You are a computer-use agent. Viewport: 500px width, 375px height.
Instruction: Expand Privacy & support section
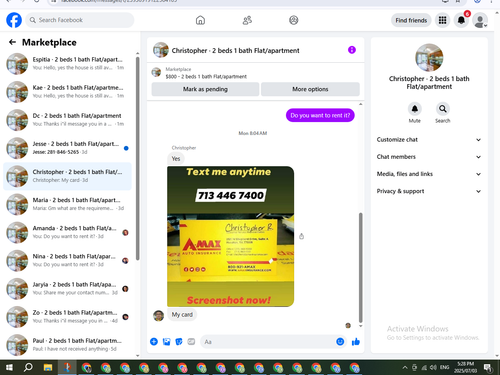point(429,191)
